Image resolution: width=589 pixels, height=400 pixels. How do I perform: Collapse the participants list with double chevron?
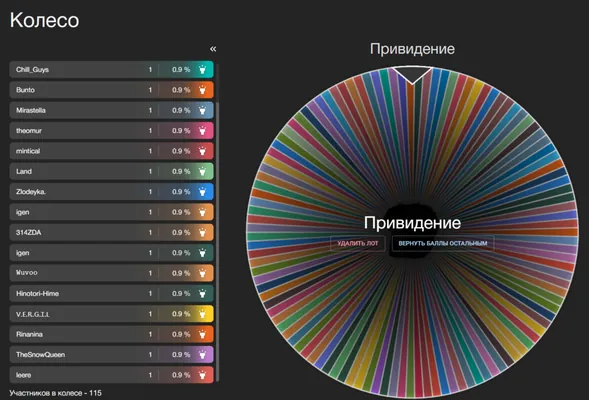tap(213, 49)
